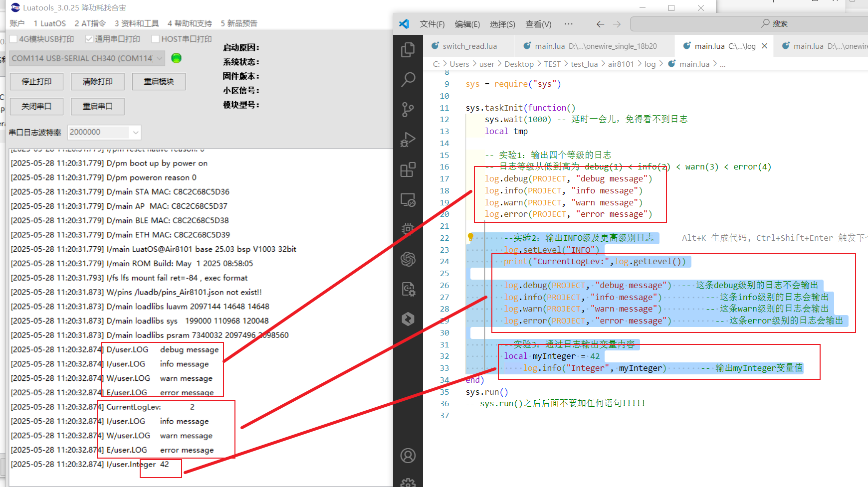Open hexagon extension icon in activity bar
The image size is (868, 487).
pos(408,319)
